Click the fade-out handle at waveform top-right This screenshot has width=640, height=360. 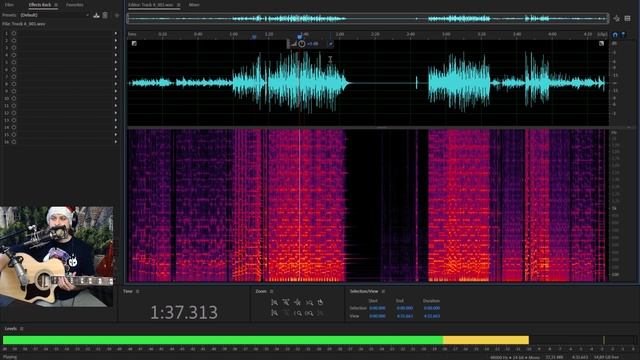pyautogui.click(x=601, y=43)
